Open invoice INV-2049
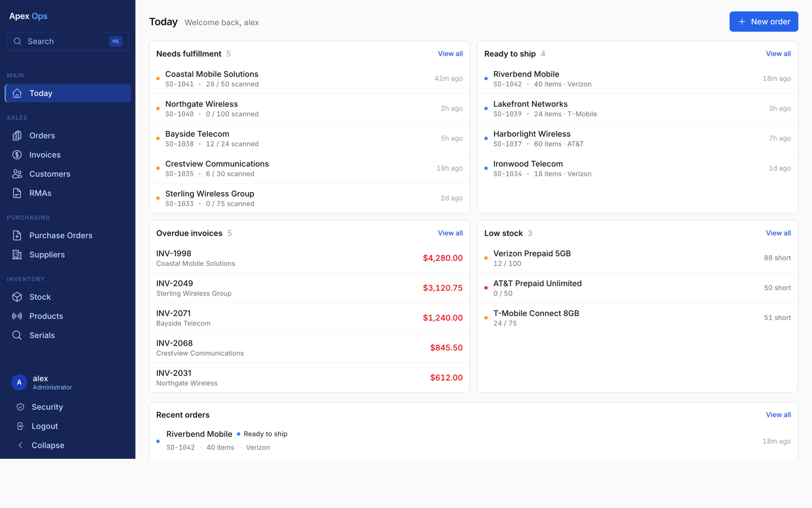Image resolution: width=812 pixels, height=508 pixels. [310, 288]
